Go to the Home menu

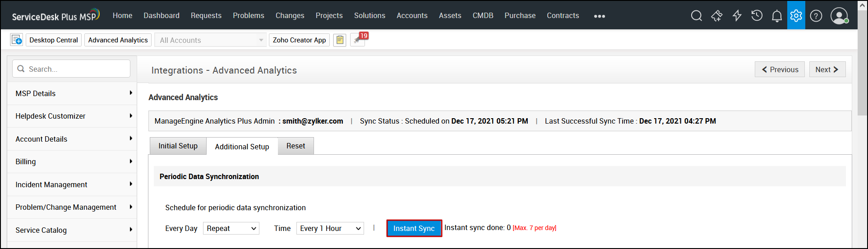[x=122, y=15]
